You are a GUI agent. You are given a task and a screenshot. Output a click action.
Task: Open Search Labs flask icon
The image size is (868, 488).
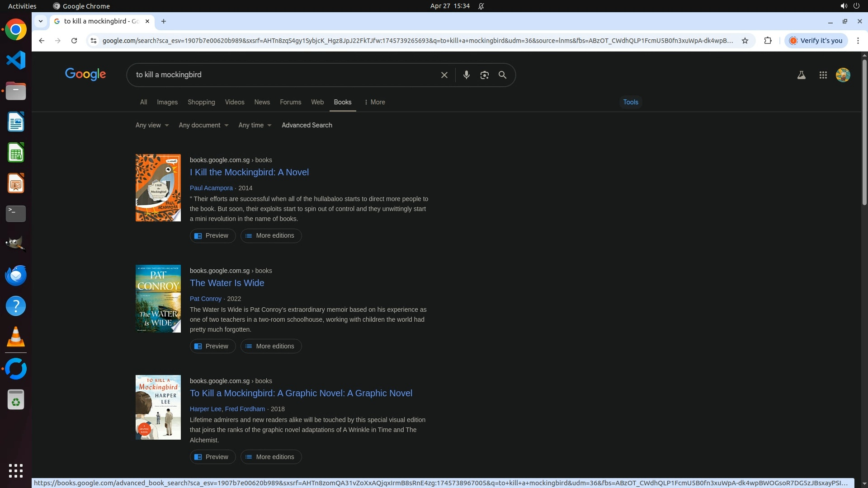pos(801,75)
